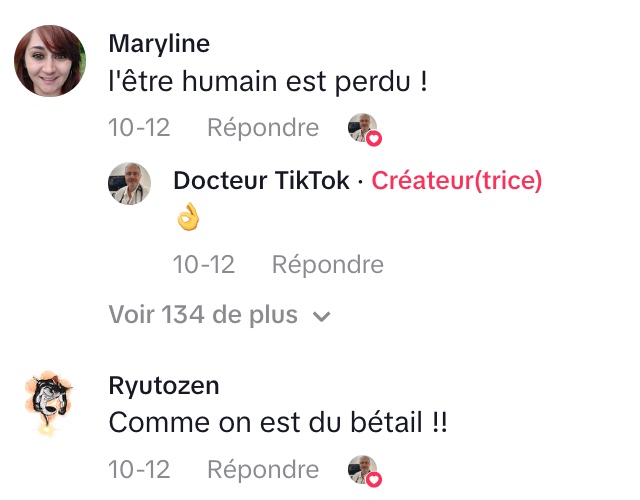
Task: Open Docteur TikTok's avatar in the reply
Action: [130, 183]
